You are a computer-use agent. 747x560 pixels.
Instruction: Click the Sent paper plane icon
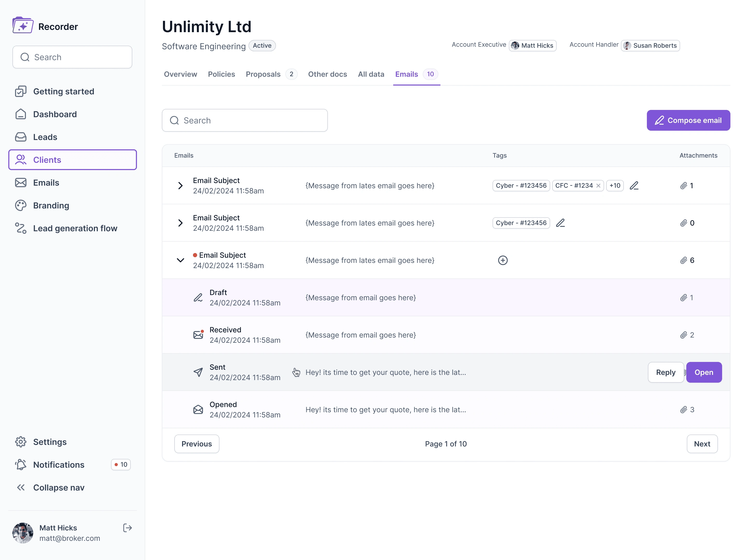point(198,372)
